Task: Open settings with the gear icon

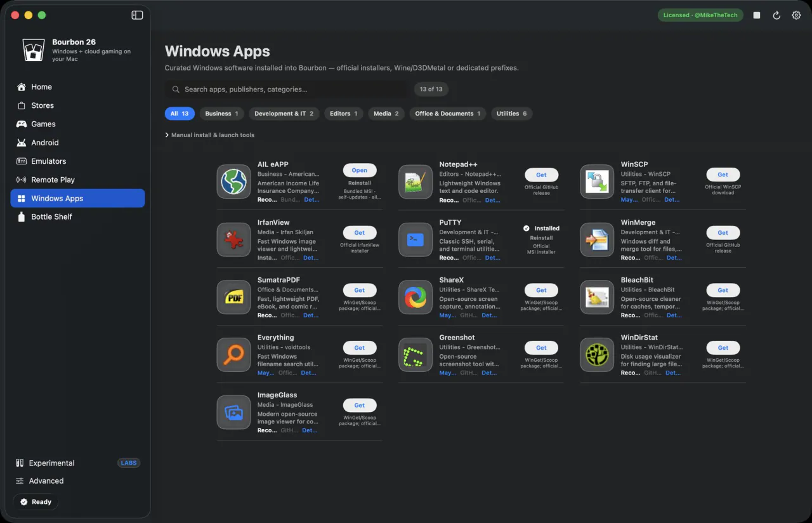Action: coord(796,15)
